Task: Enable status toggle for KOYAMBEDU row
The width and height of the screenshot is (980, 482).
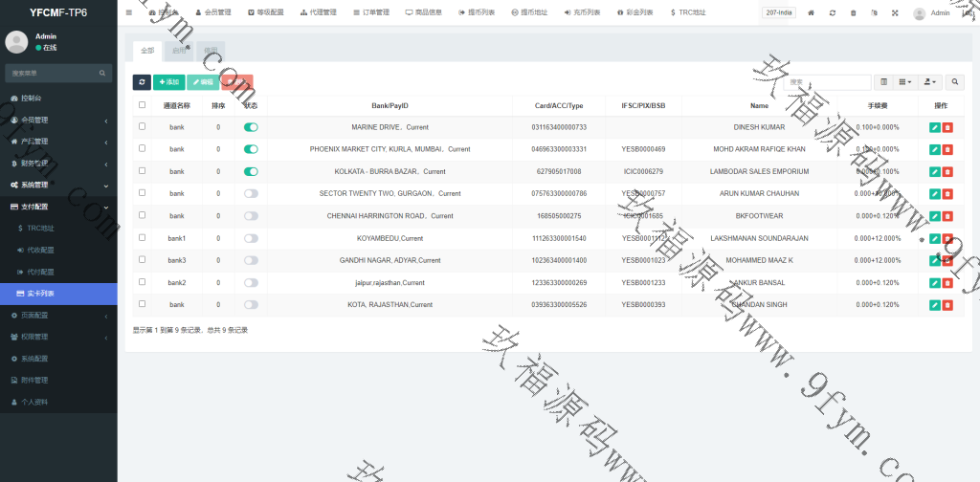Action: click(x=251, y=238)
